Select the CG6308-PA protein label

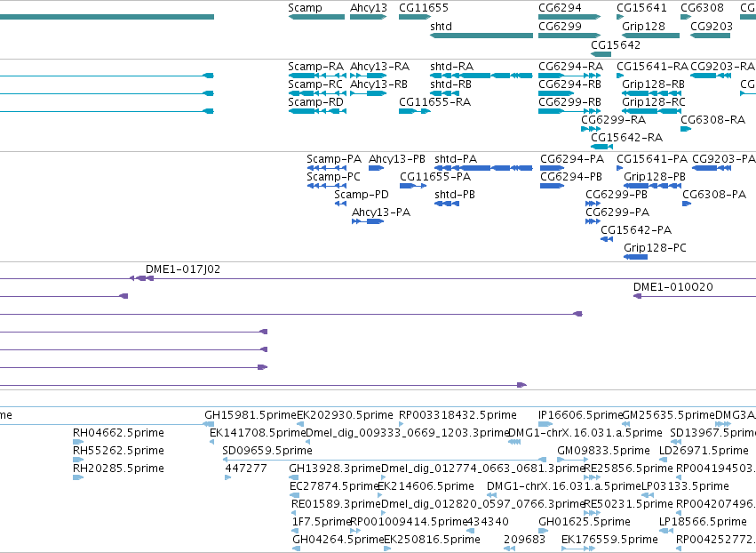pyautogui.click(x=714, y=195)
